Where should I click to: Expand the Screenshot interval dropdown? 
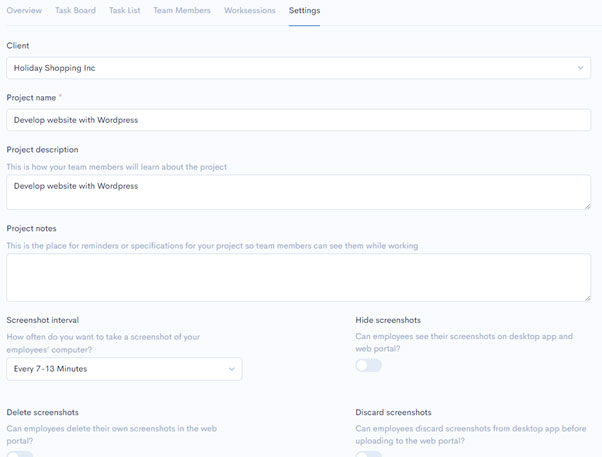[124, 369]
